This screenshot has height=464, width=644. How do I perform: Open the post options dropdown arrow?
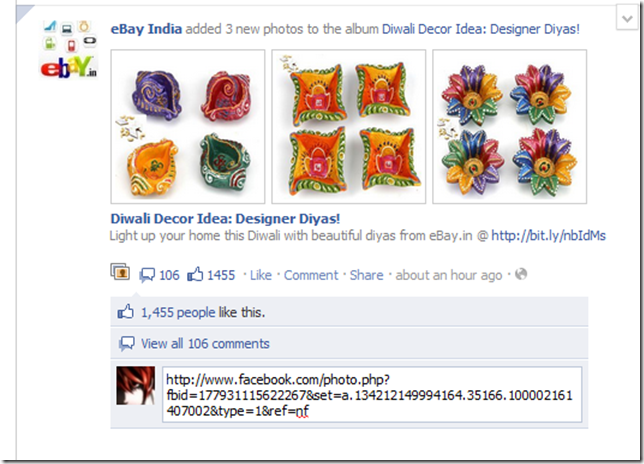point(627,18)
